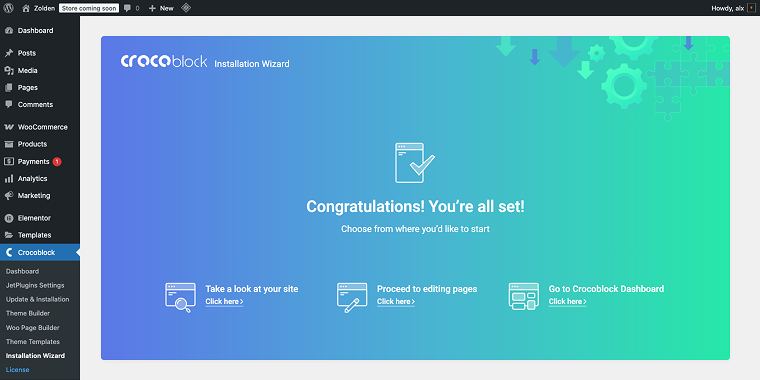Click the Crocoblock logo in wizard
Viewport: 760px width, 380px height.
(164, 62)
